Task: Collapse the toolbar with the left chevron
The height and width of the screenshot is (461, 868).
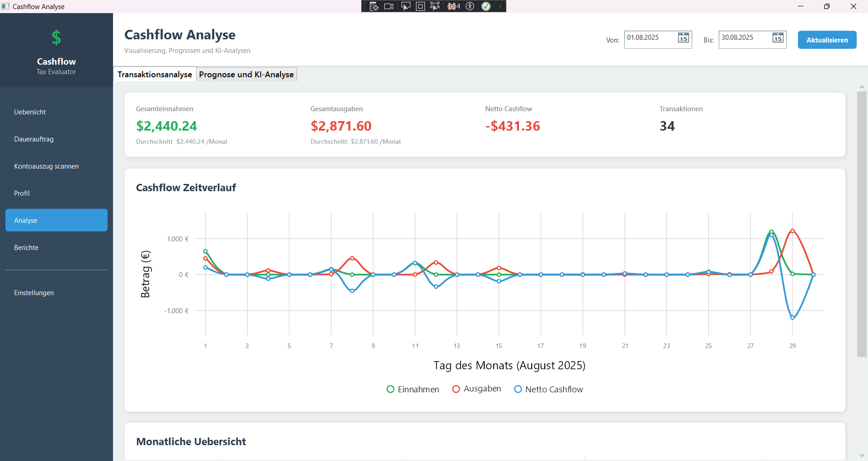Action: [500, 6]
